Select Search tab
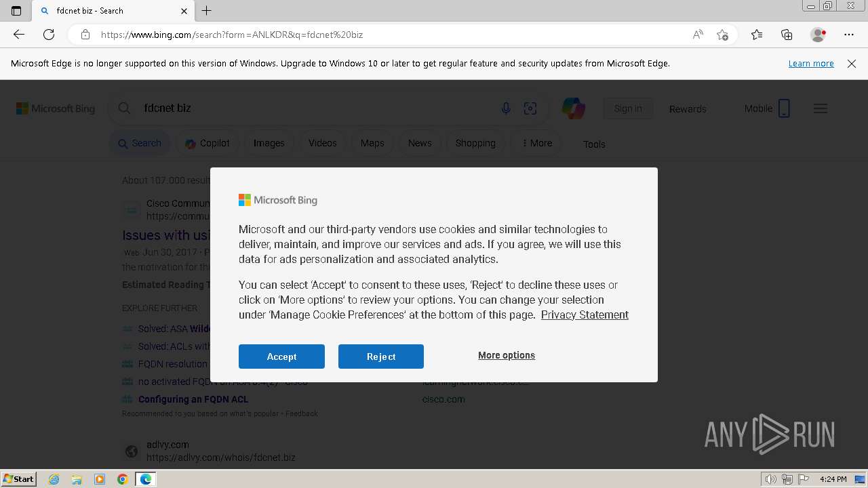The image size is (868, 488). click(x=140, y=143)
